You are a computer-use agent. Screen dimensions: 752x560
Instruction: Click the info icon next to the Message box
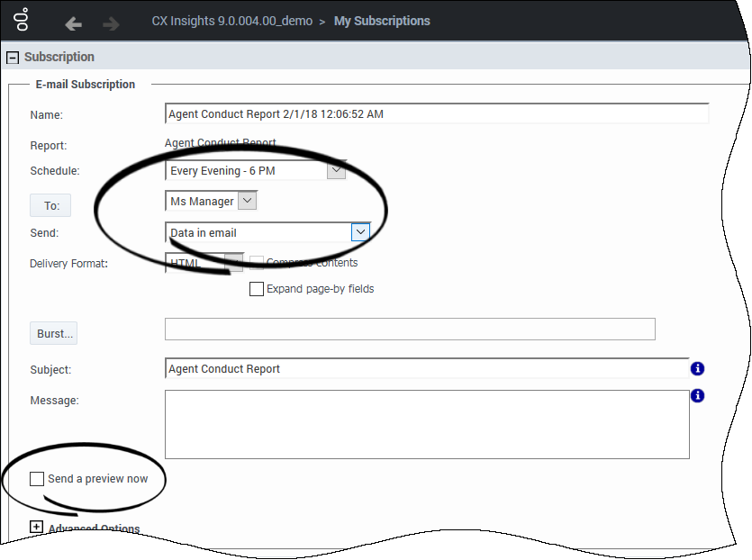tap(698, 395)
